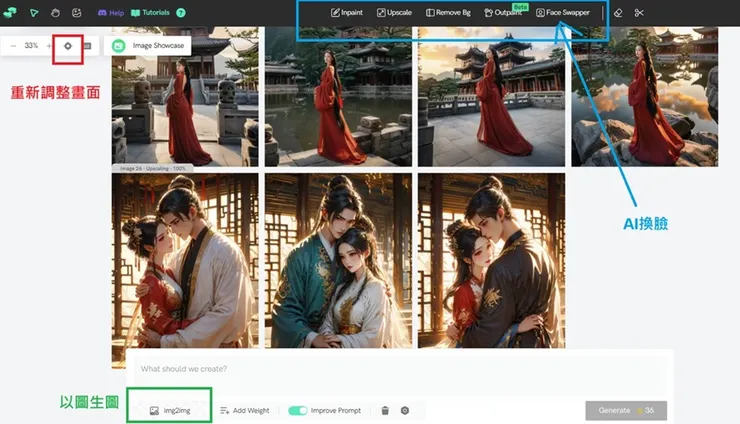
Task: Open the Face Swapper tool
Action: [563, 13]
